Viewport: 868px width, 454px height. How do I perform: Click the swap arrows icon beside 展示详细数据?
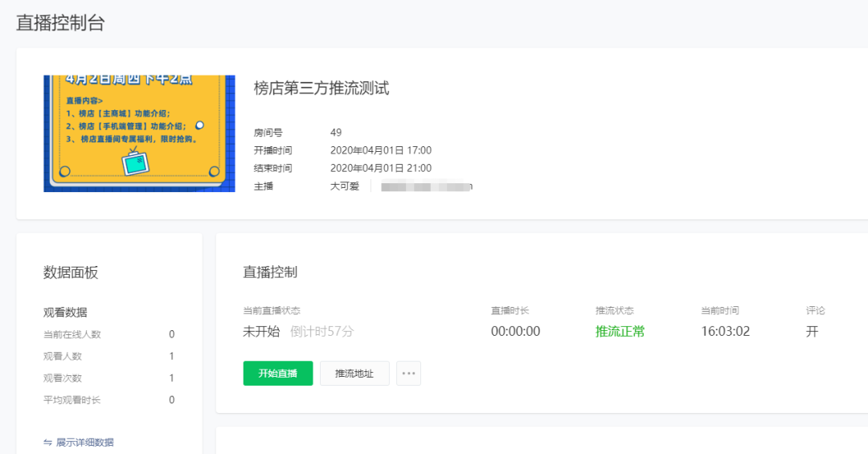click(x=47, y=443)
